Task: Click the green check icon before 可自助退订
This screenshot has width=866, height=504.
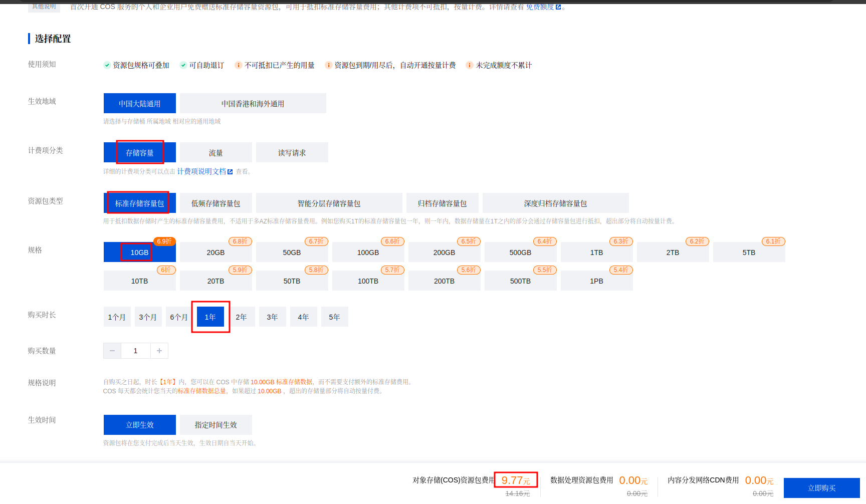Action: [183, 65]
